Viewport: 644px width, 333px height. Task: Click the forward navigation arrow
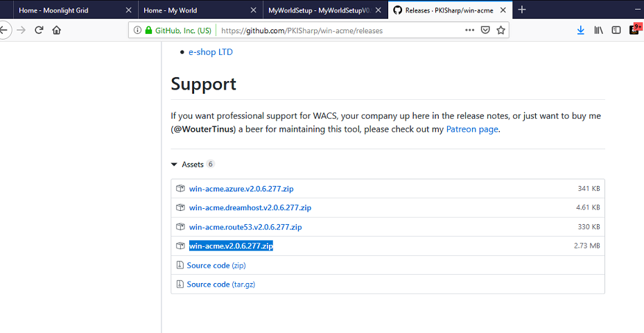[x=21, y=30]
